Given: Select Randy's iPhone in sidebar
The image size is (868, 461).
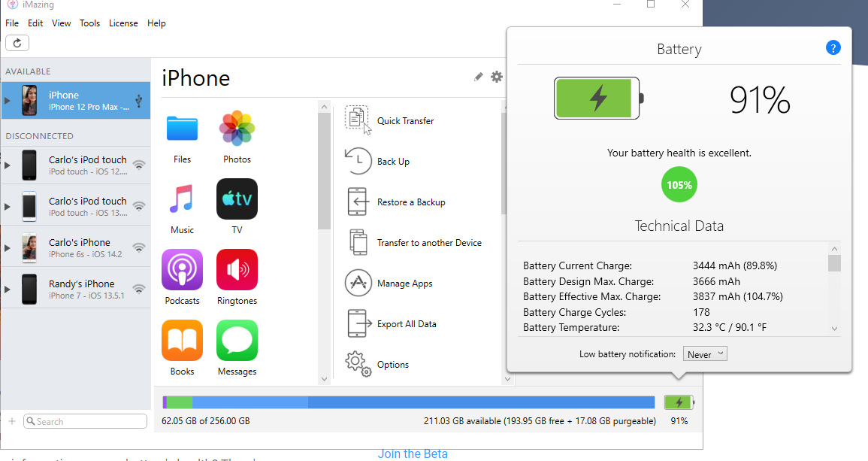Looking at the screenshot, I should click(x=76, y=290).
